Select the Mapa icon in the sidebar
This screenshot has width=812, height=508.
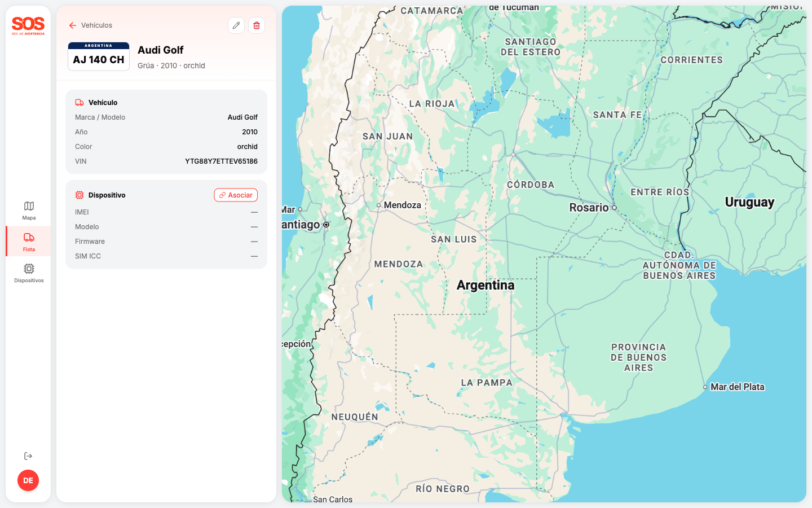pos(28,206)
